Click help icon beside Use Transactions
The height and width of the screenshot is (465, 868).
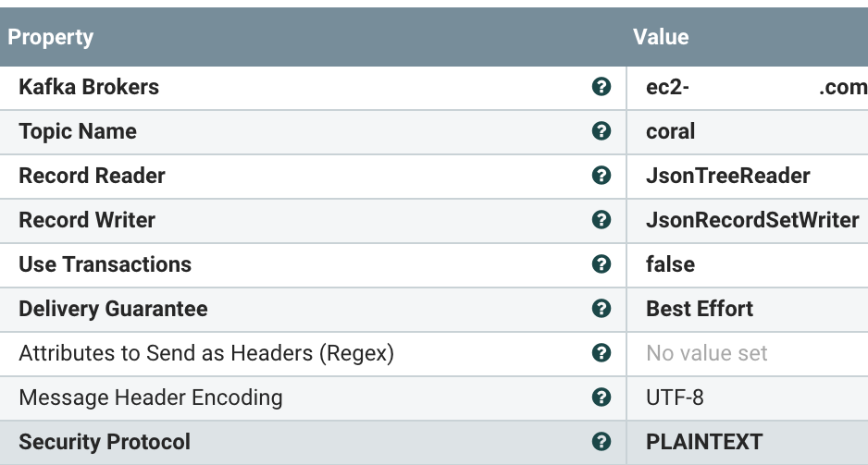click(601, 264)
